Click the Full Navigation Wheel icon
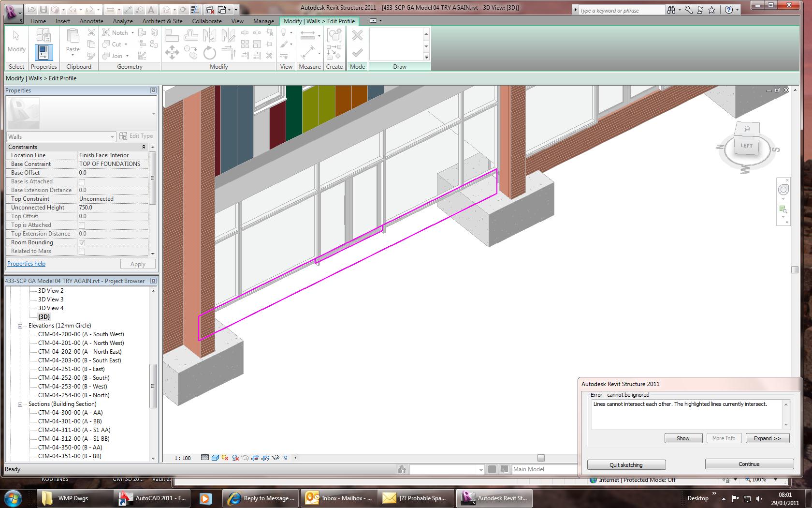This screenshot has height=508, width=812. point(783,190)
